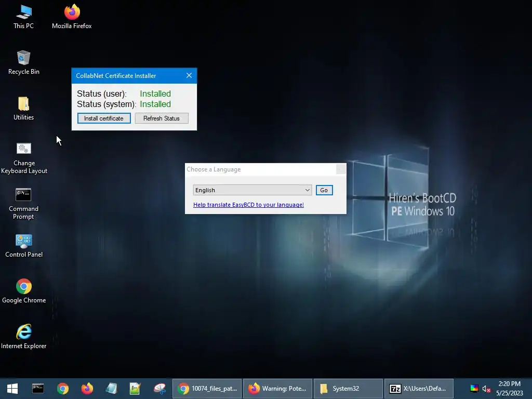Switch to 10074_files_pat... Chrome taskbar window
The width and height of the screenshot is (532, 399).
tap(207, 389)
